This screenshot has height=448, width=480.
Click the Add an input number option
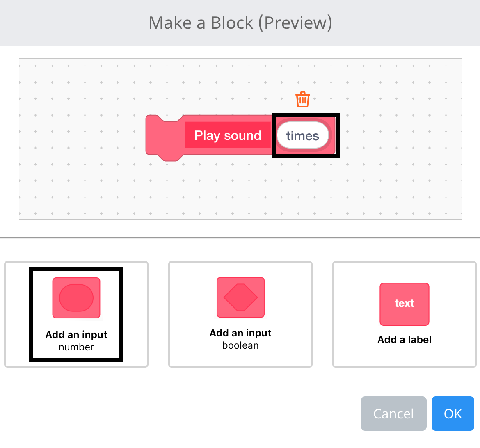coord(76,314)
